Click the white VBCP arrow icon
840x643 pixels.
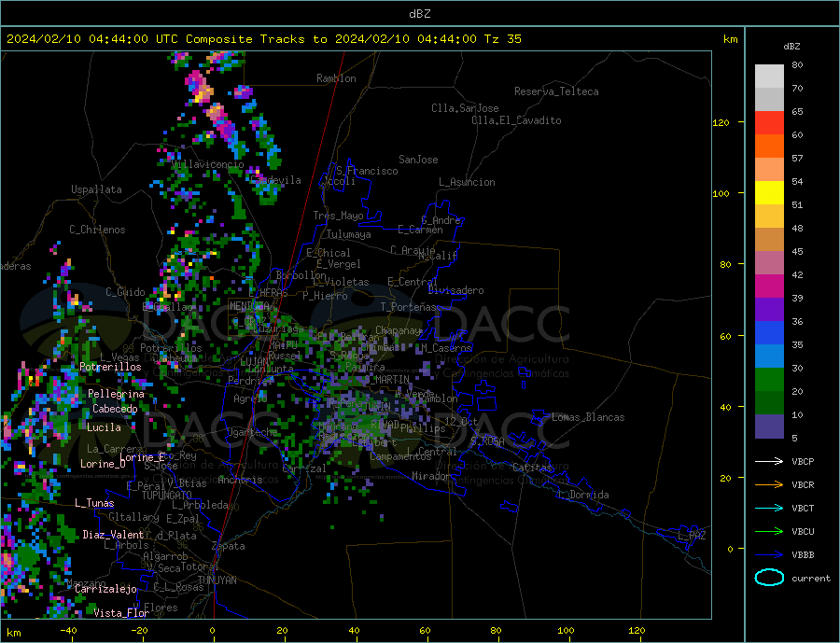(769, 461)
